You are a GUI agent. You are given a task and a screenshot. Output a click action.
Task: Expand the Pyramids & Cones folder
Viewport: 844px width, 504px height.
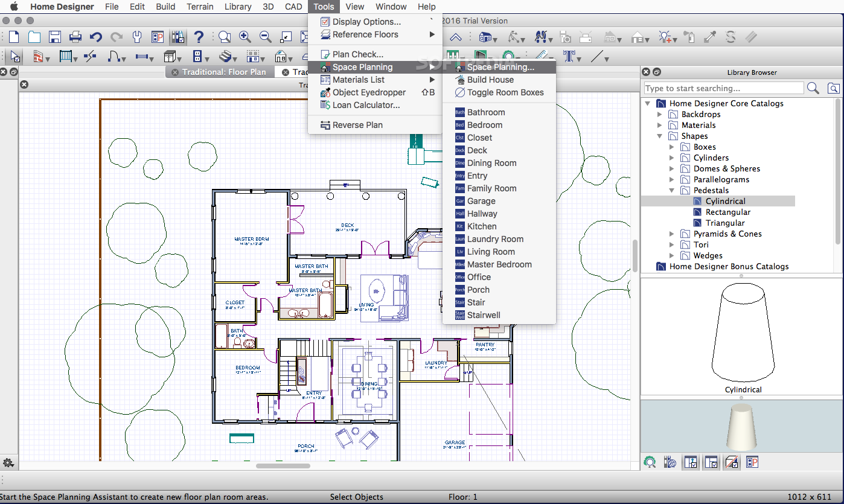click(x=672, y=234)
